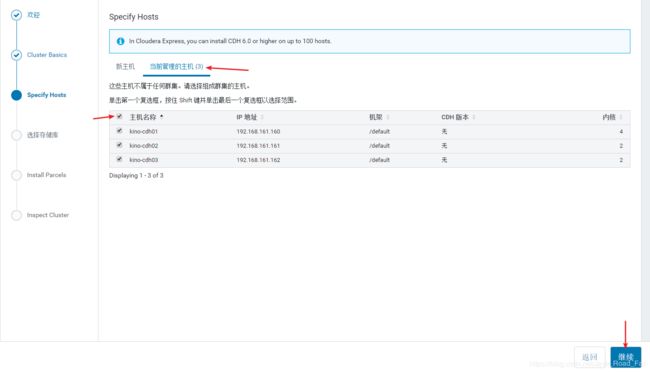Click the CDH version cell 无 for kino-cdh02
Viewport: 650px width, 372px height.
(x=444, y=146)
